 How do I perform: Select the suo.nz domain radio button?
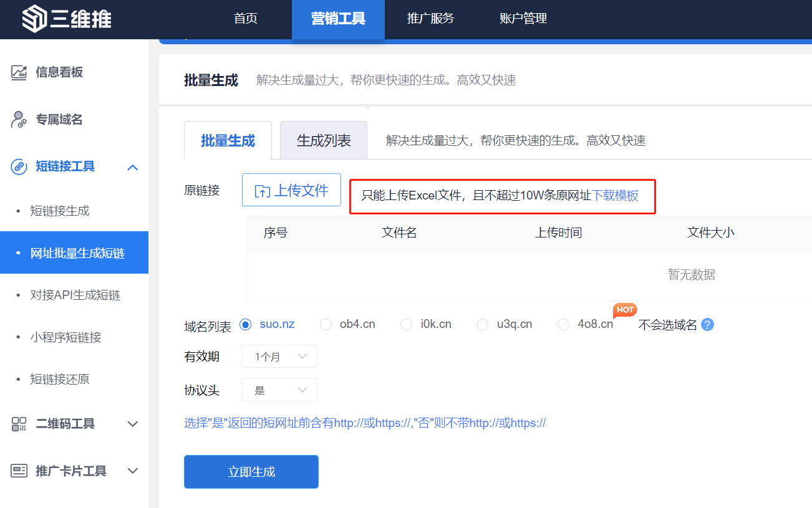(245, 324)
